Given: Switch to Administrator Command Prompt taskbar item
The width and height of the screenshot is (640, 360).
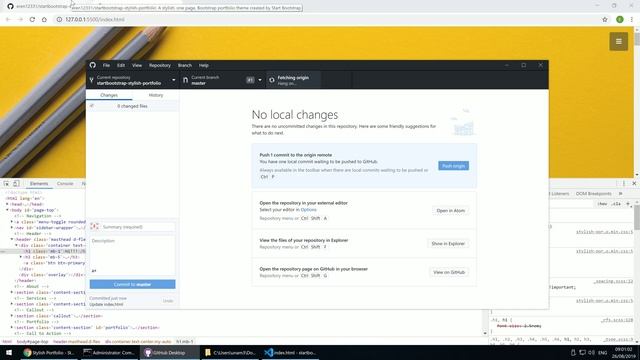Looking at the screenshot, I should tap(109, 353).
